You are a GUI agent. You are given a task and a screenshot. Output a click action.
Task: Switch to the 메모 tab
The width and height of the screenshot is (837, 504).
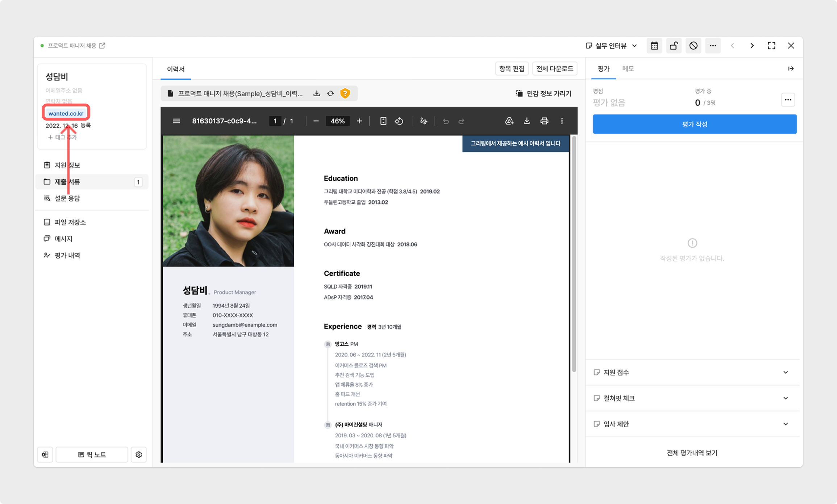click(x=628, y=68)
